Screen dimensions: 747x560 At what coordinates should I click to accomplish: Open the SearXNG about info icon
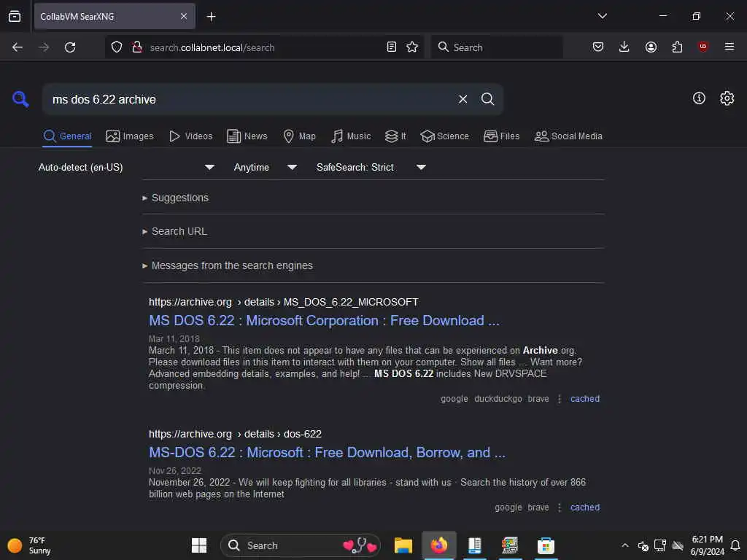point(699,98)
